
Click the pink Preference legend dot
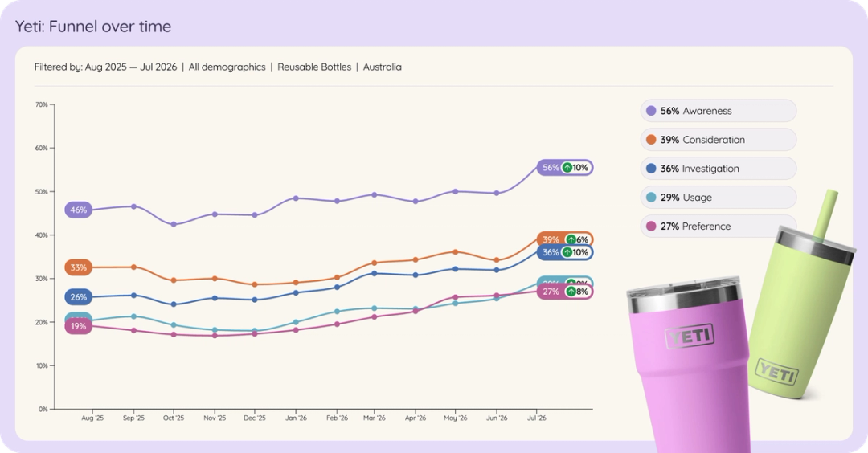pos(651,226)
